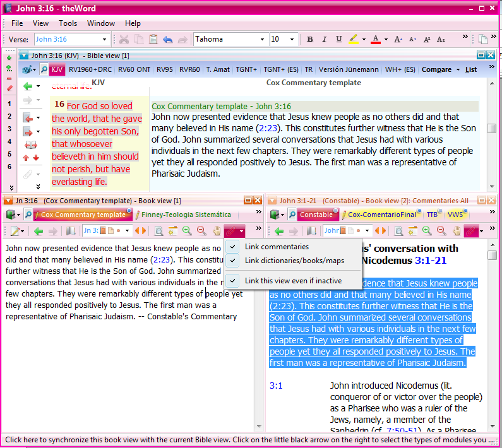Open the Verse reference dropdown John 3:16
Screen dimensions: 502x448
pos(104,39)
